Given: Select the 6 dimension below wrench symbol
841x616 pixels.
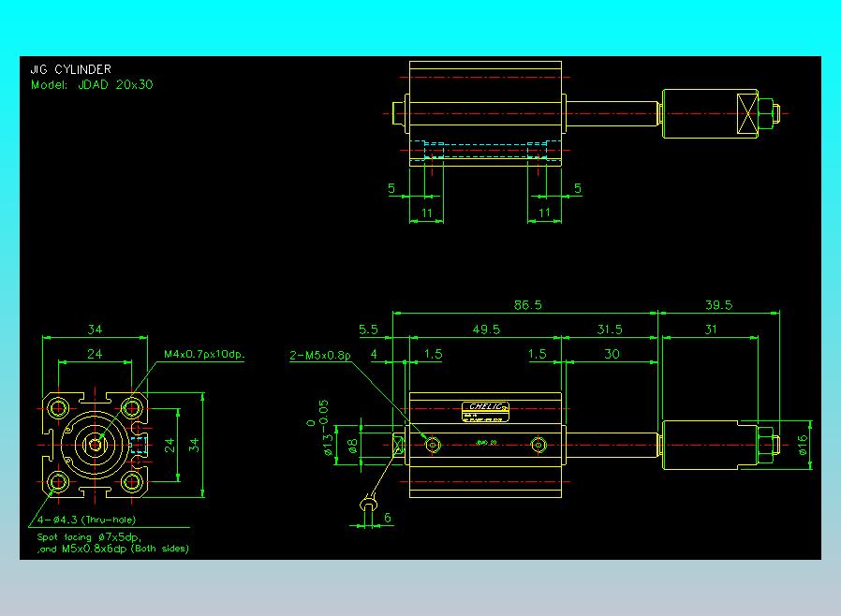Looking at the screenshot, I should (387, 518).
